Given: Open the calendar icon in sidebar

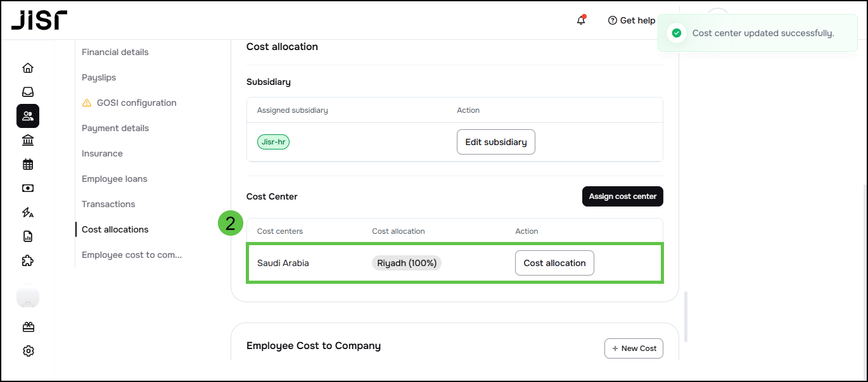Looking at the screenshot, I should (x=28, y=164).
